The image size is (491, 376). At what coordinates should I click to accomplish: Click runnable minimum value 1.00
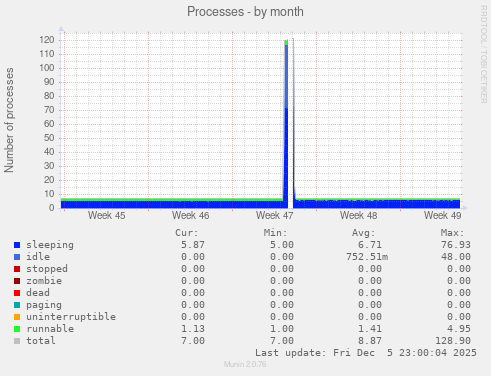(282, 329)
